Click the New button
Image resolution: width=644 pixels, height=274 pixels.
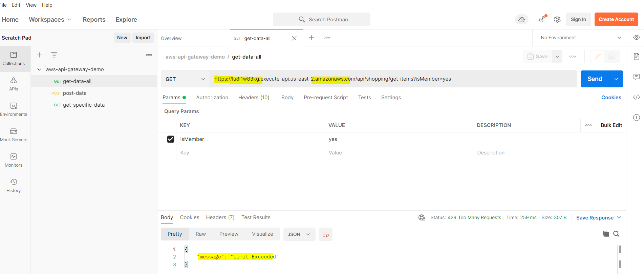tap(122, 38)
